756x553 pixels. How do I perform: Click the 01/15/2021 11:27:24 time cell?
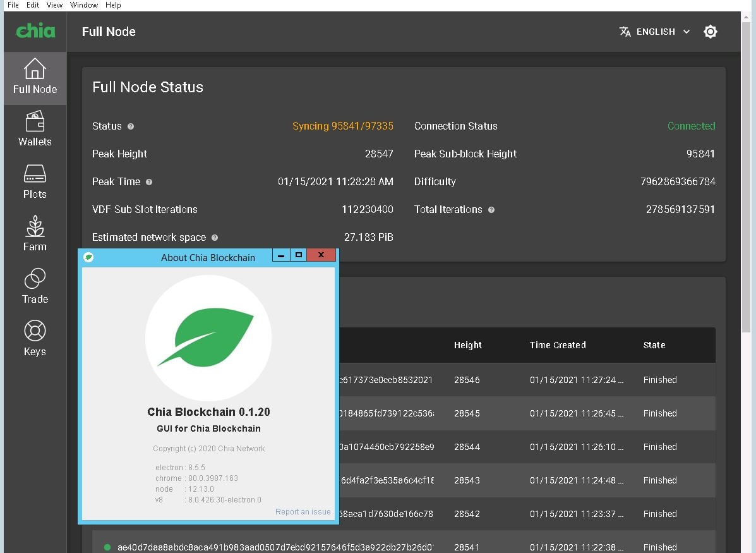pyautogui.click(x=577, y=380)
